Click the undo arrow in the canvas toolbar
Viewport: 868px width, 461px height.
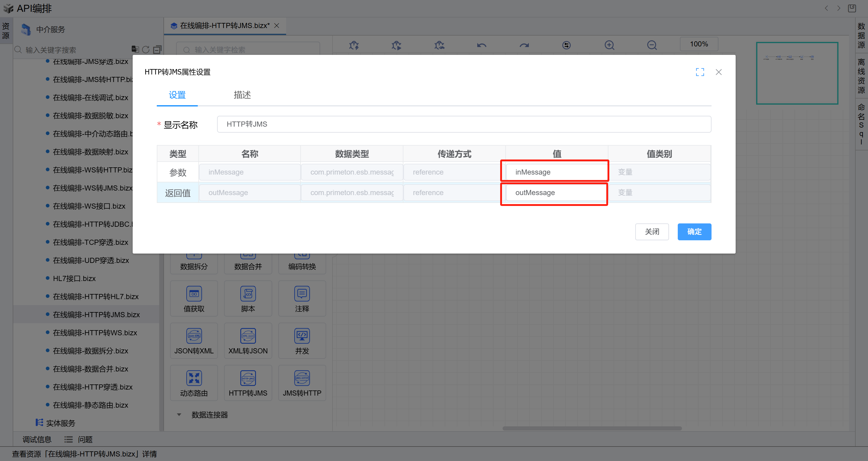click(481, 45)
